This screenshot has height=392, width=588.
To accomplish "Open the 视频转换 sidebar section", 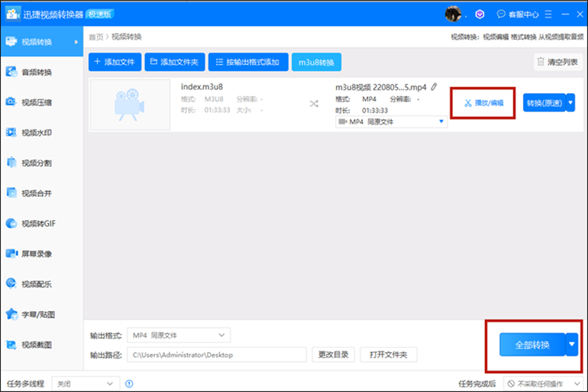I will click(x=41, y=41).
